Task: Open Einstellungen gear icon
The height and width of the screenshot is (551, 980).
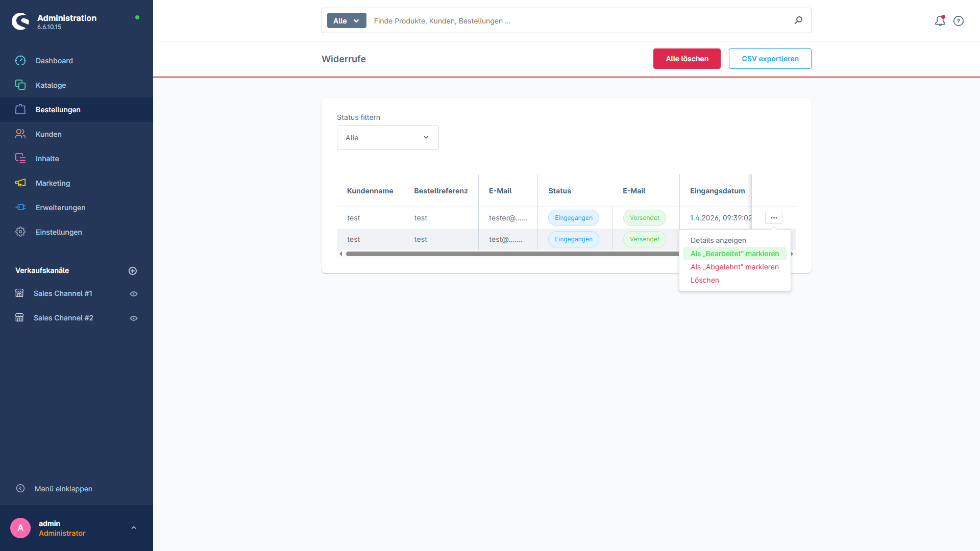Action: tap(20, 232)
